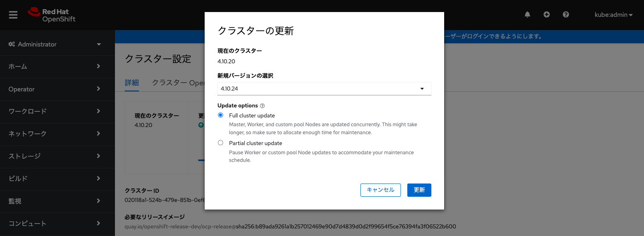This screenshot has height=236, width=644.
Task: Click the blue login notice banner text
Action: (494, 36)
